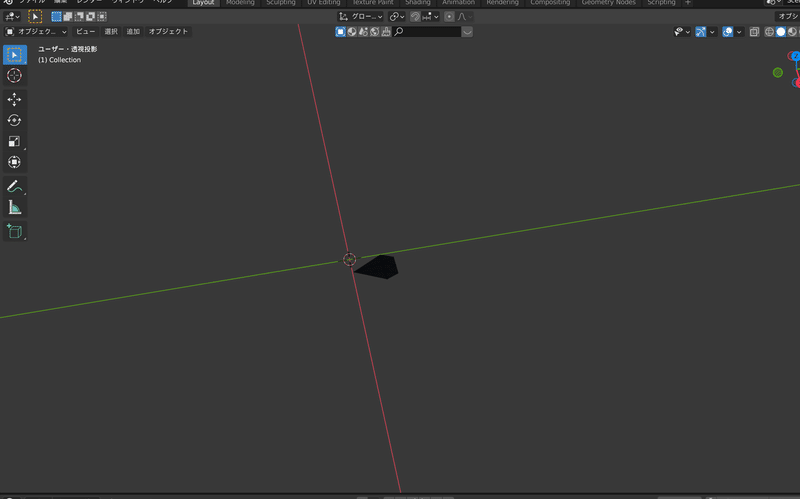The height and width of the screenshot is (499, 800).
Task: Click the 3D cursor at the world origin
Action: [349, 259]
